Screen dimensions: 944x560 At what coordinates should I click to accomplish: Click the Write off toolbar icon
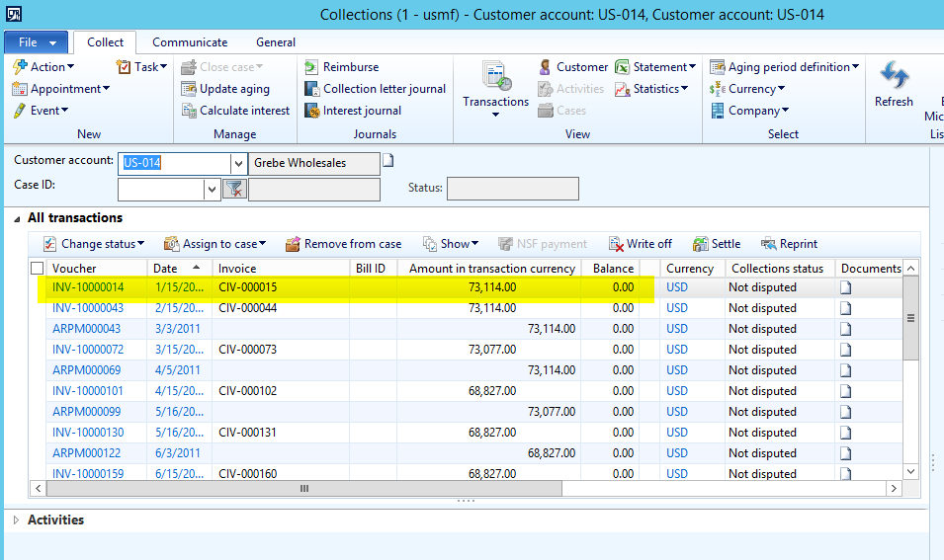(616, 244)
